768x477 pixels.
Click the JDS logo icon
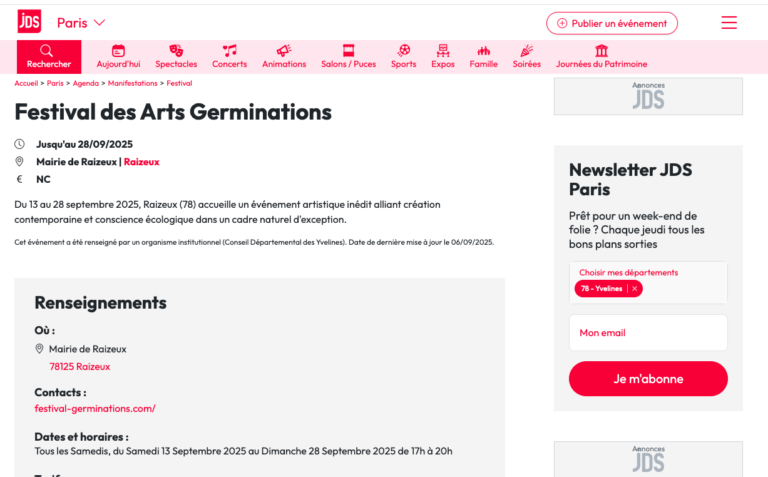(x=29, y=21)
